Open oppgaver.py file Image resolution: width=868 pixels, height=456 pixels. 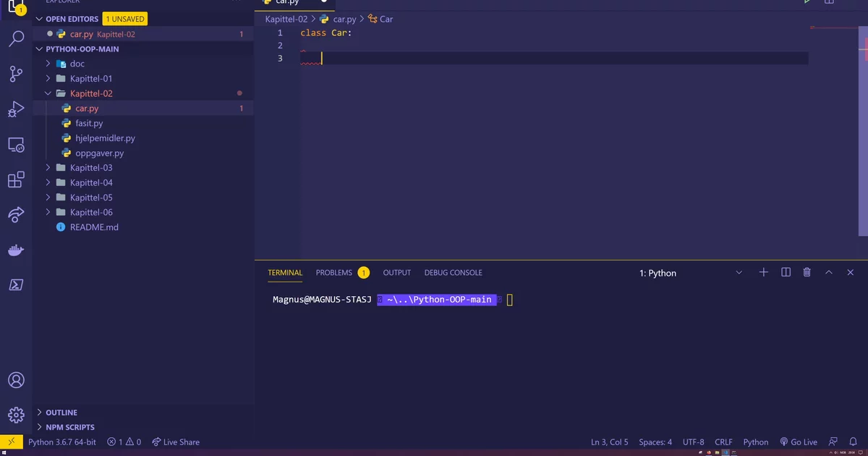pos(99,153)
